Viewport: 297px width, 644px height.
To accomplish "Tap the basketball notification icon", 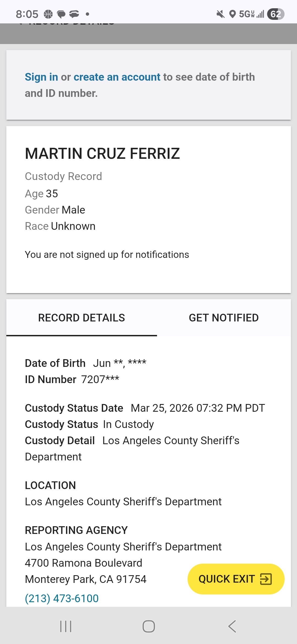I will coord(48,14).
